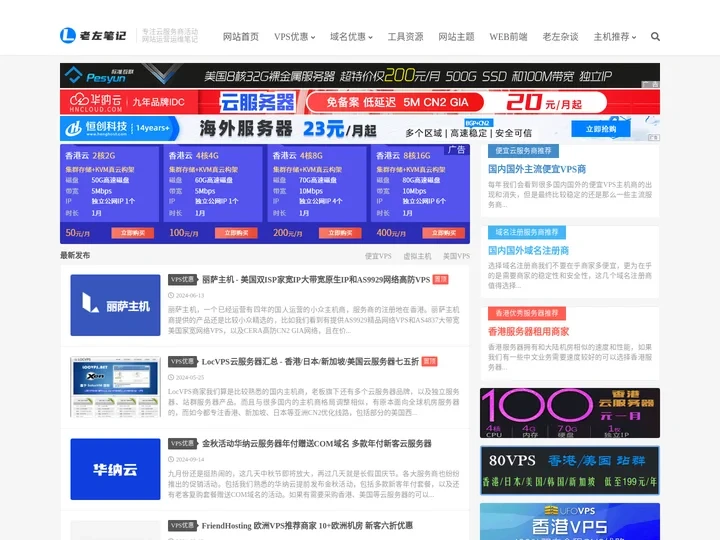This screenshot has width=720, height=540.
Task: Open WEB前端 menu item
Action: [x=508, y=37]
